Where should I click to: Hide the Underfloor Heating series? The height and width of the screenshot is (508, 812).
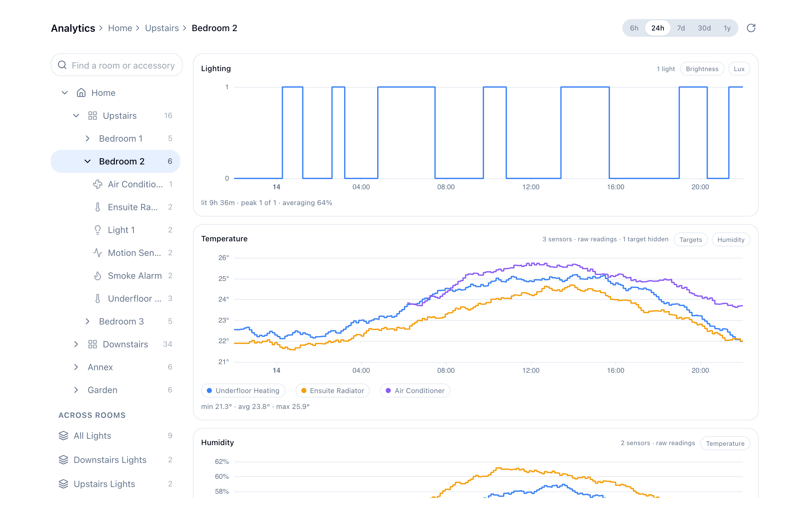(x=243, y=391)
